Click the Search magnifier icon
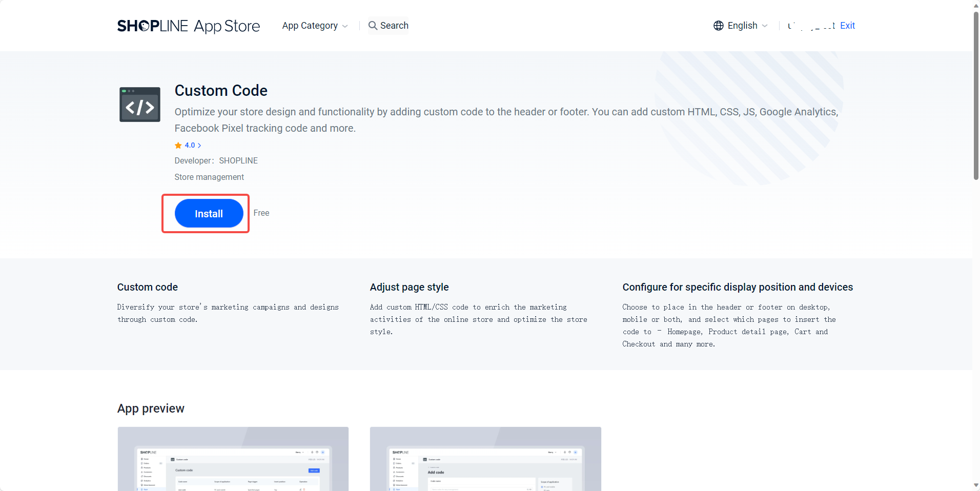980x491 pixels. coord(373,26)
